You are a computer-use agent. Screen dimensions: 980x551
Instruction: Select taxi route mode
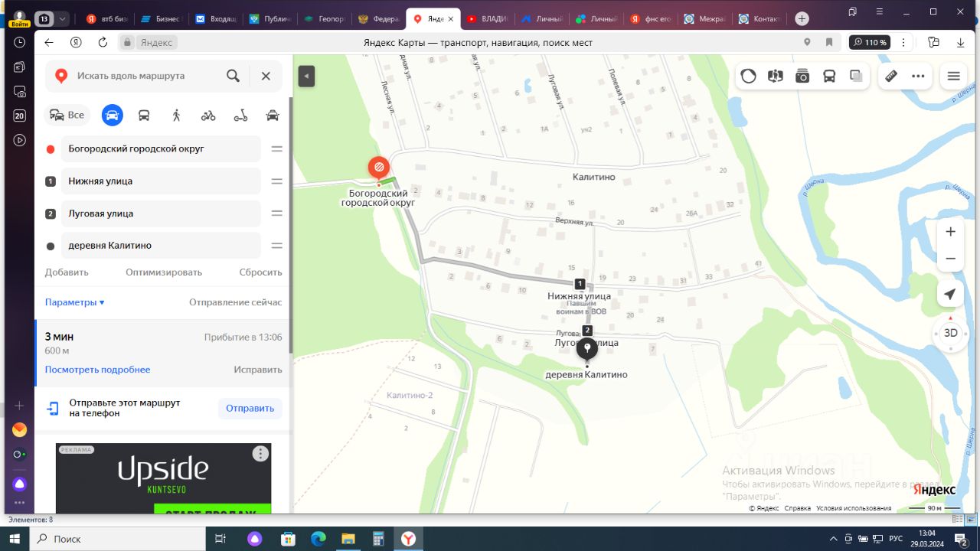coord(273,116)
